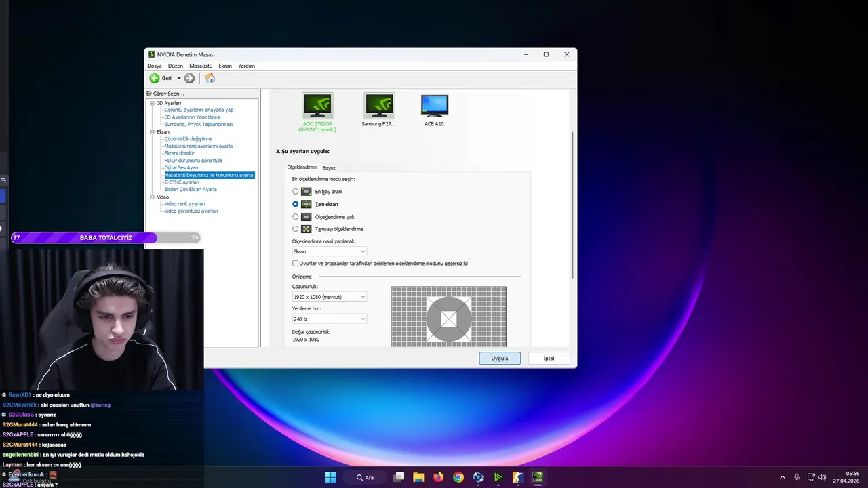The height and width of the screenshot is (488, 868).
Task: Launch Google Chrome from the taskbar
Action: click(458, 477)
